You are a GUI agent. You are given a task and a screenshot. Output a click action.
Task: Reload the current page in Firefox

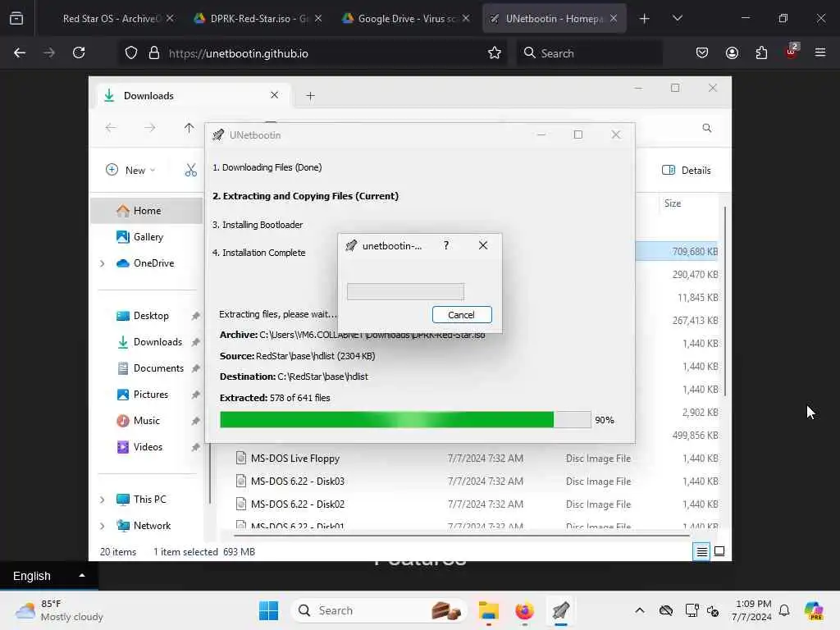pos(79,52)
